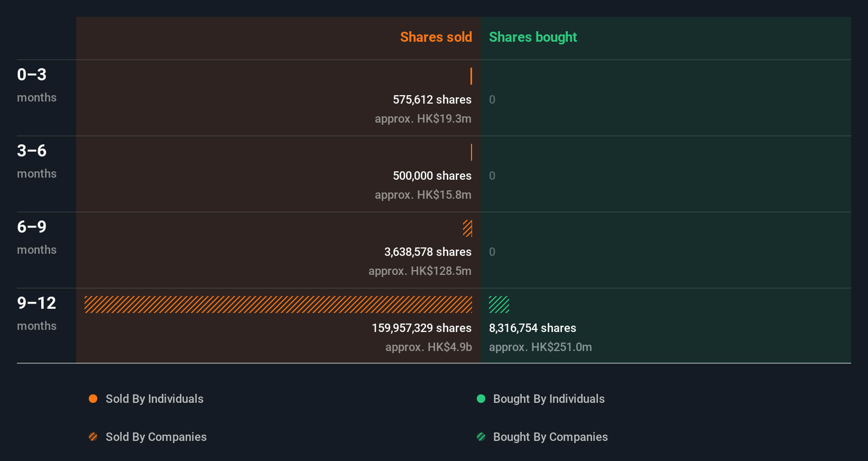This screenshot has width=868, height=461.
Task: Click the 9–12 months green bought bar
Action: point(499,305)
